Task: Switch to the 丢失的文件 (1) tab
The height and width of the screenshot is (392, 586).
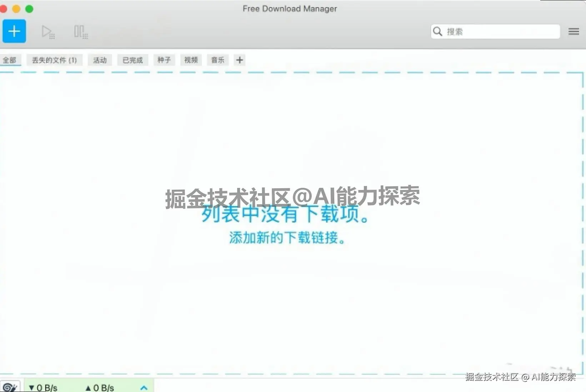Action: pyautogui.click(x=54, y=60)
